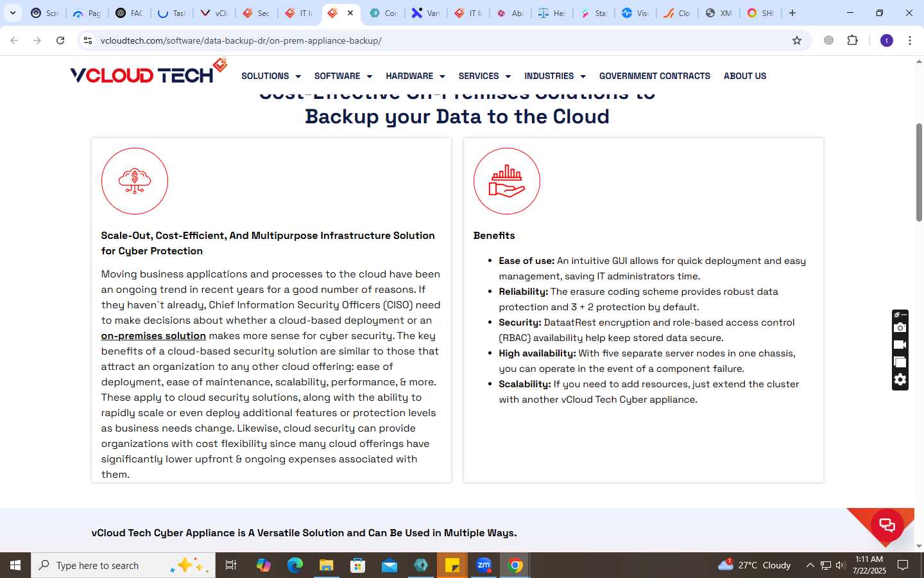Click the scrollbar down arrow
Viewport: 924px width, 578px height.
(x=919, y=546)
